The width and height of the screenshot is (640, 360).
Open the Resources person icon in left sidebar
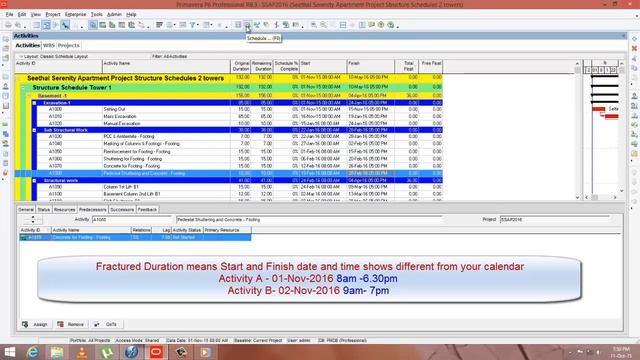click(x=5, y=86)
